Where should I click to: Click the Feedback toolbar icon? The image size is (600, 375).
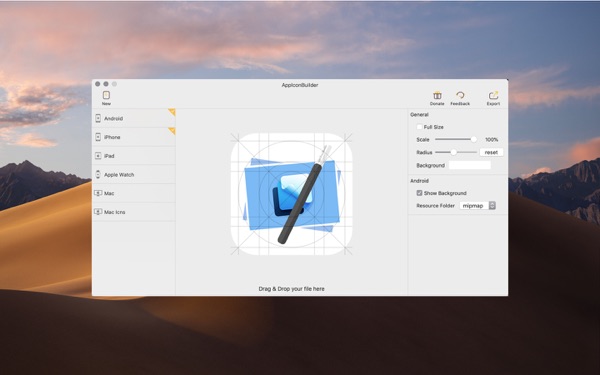(460, 95)
